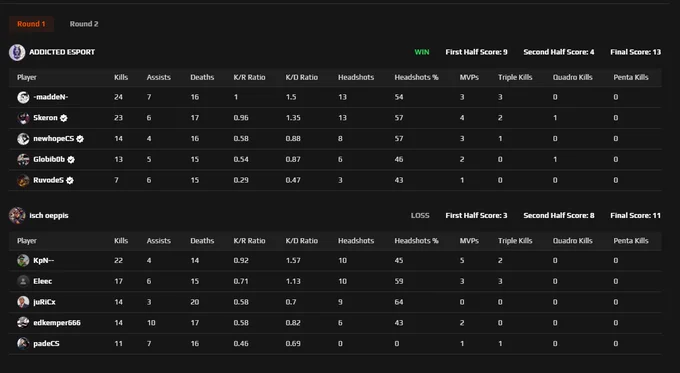Click juRiCx's headshot percentage 64
Viewport: 680px width, 373px height.
pyautogui.click(x=399, y=302)
